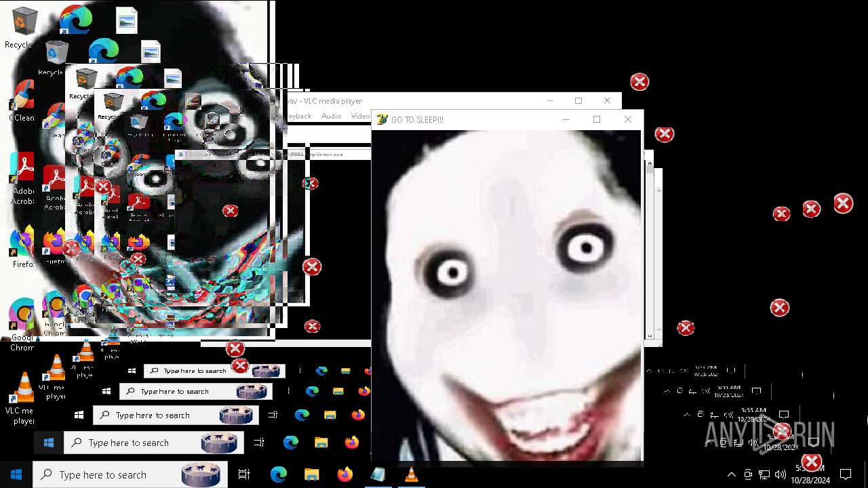Open the Playback menu in VLC
This screenshot has width=868, height=488.
(x=298, y=116)
